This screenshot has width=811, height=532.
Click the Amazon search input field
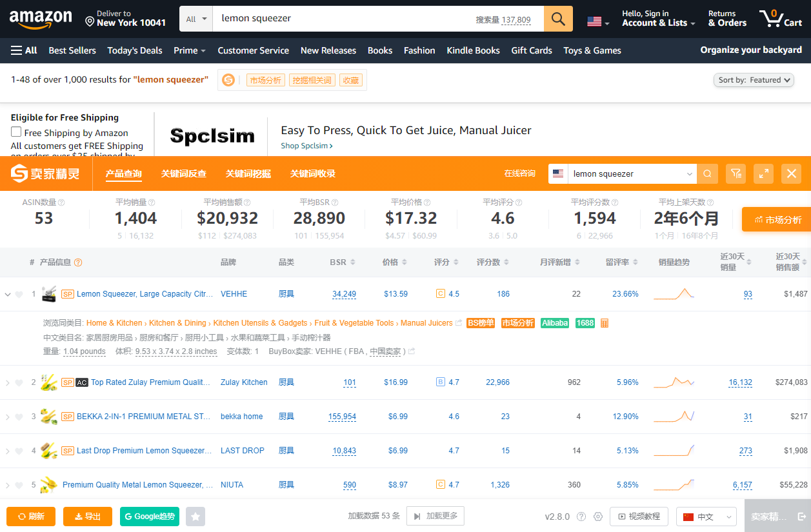[x=342, y=19]
